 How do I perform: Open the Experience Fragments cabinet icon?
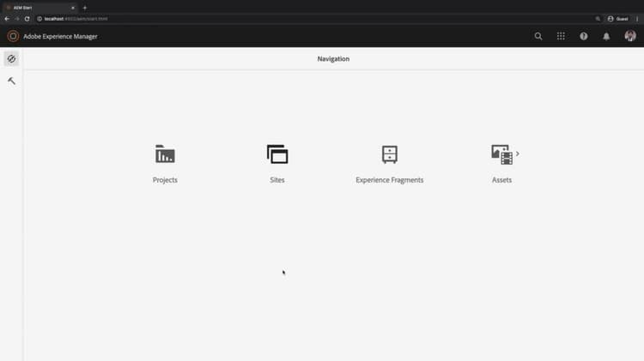(389, 154)
